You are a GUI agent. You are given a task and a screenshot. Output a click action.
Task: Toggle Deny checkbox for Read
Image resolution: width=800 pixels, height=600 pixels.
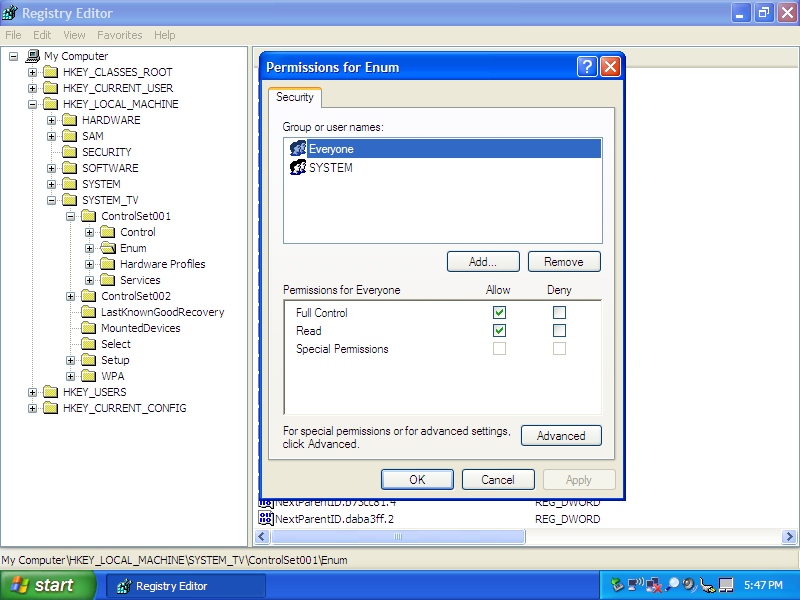[x=559, y=331]
